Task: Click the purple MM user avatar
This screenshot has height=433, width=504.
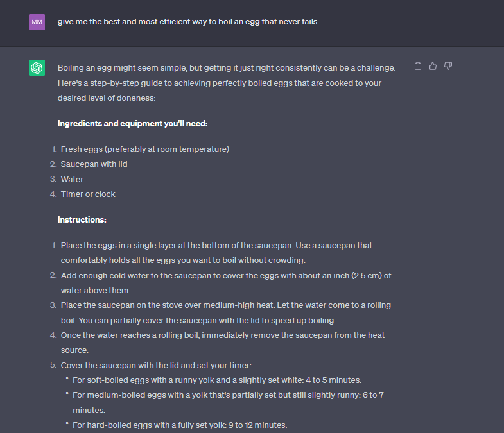Action: [37, 22]
